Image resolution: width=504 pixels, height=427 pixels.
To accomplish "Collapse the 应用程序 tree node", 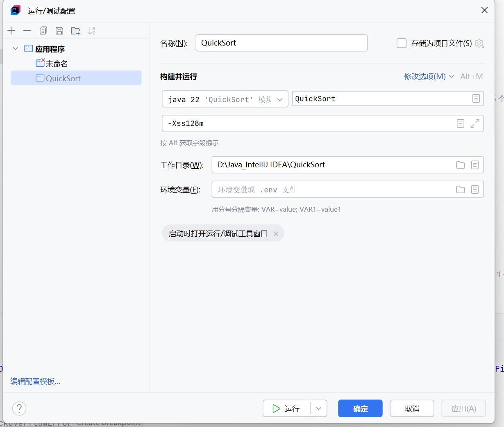I will (16, 48).
